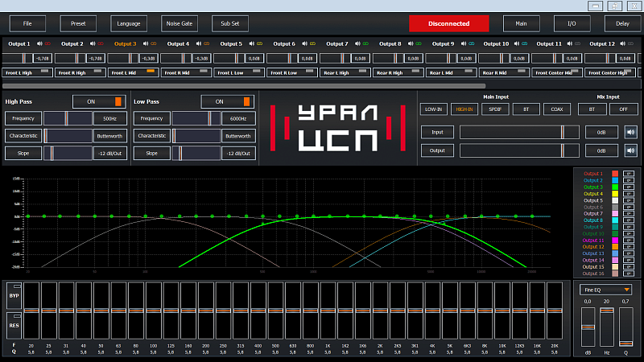
Task: Toggle the BYP equalizer bypass button
Action: pos(14,295)
